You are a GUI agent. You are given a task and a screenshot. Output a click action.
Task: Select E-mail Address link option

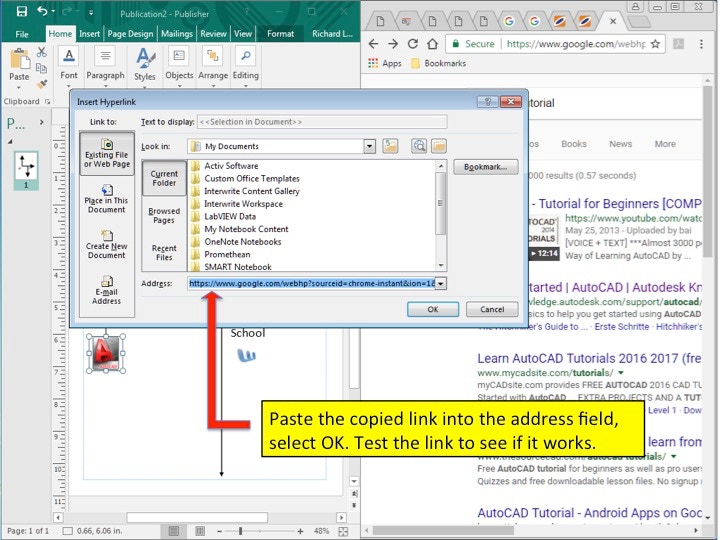coord(107,291)
